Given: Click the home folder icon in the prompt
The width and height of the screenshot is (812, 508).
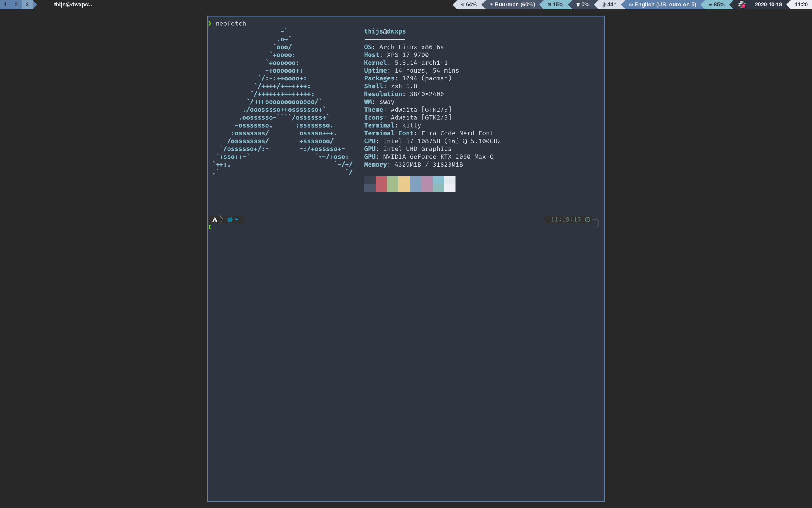Looking at the screenshot, I should [230, 220].
